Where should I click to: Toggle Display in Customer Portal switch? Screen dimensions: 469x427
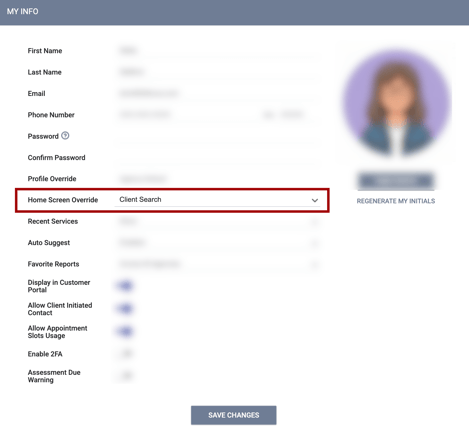(125, 286)
